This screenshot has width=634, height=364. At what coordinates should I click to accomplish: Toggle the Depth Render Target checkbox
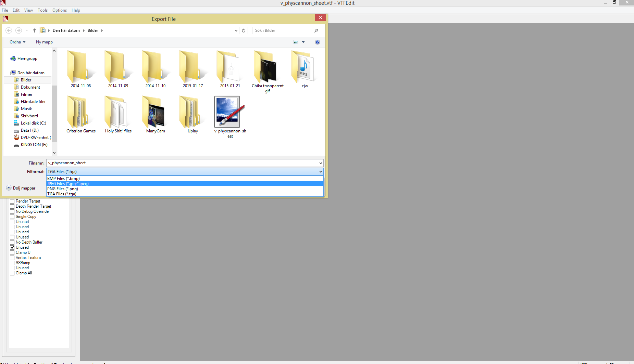point(12,206)
